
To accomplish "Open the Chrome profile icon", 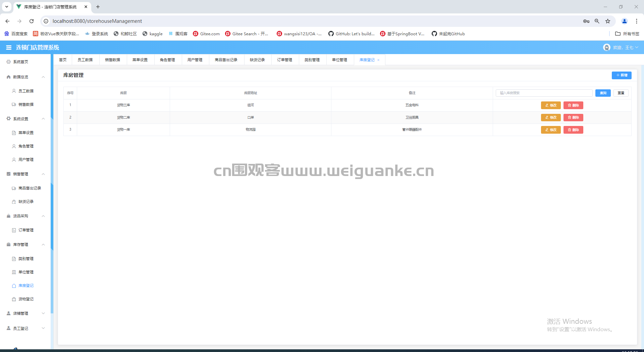I will [x=625, y=21].
